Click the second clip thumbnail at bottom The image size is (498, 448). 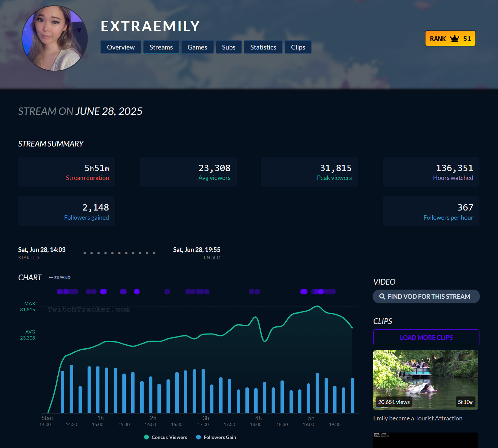pyautogui.click(x=426, y=440)
